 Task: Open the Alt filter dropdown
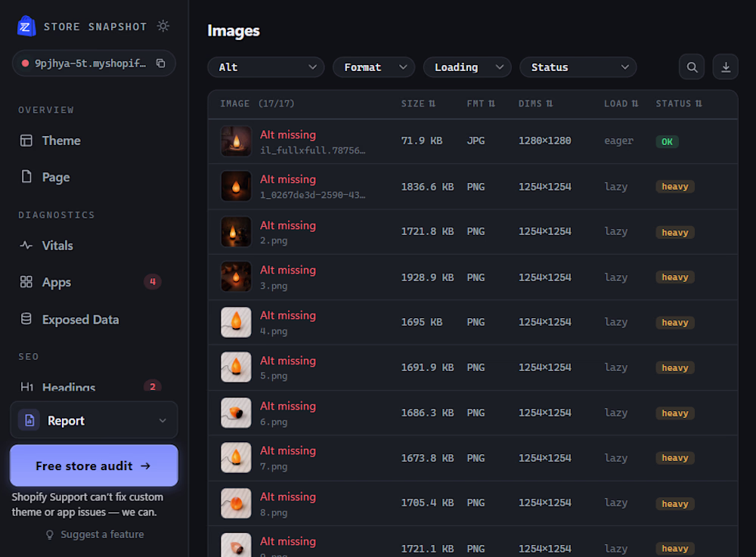(266, 67)
